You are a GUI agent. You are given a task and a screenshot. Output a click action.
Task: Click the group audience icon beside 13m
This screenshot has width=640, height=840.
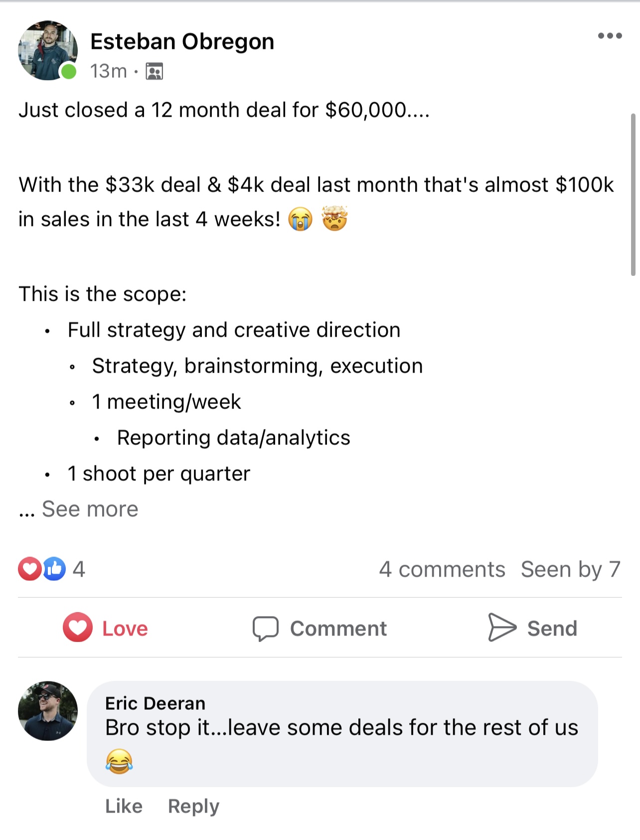[x=154, y=71]
